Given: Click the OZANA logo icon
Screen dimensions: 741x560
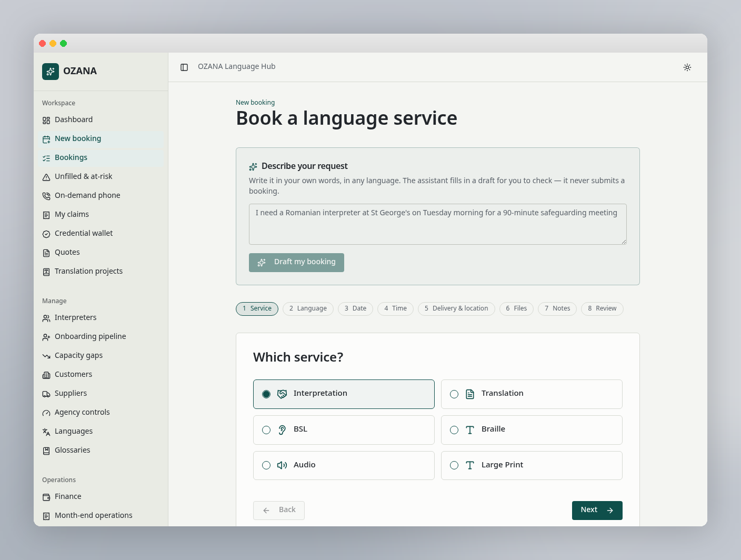Looking at the screenshot, I should tap(51, 72).
